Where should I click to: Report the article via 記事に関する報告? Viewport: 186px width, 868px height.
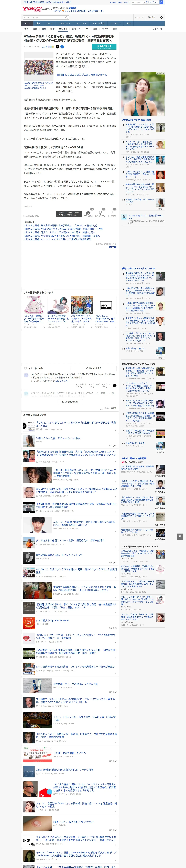click(32, 216)
